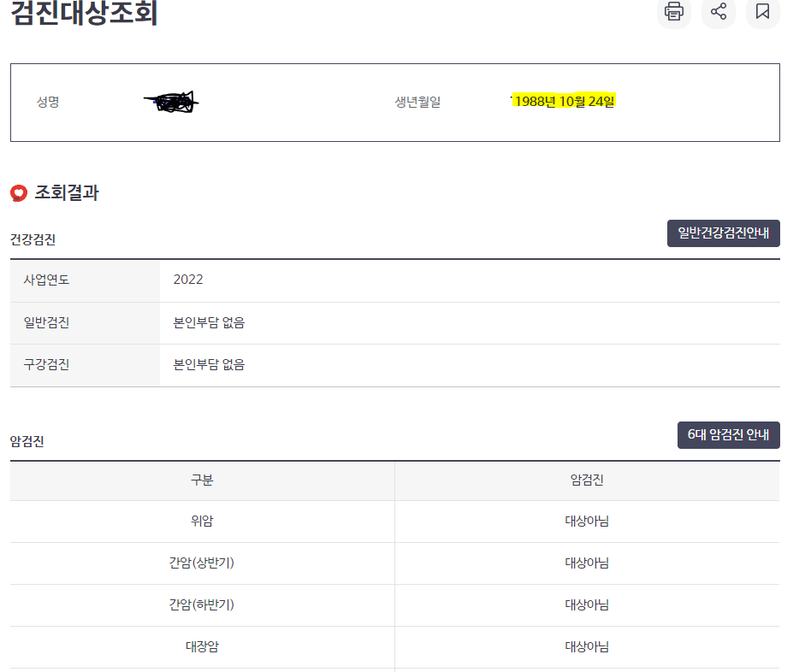The image size is (805, 672).
Task: Bookmark this page using the bookmark icon
Action: (762, 15)
